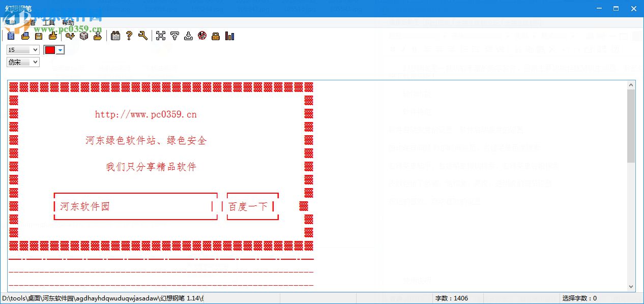Click the line 河东绿色软件站、绿色安全

click(146, 141)
